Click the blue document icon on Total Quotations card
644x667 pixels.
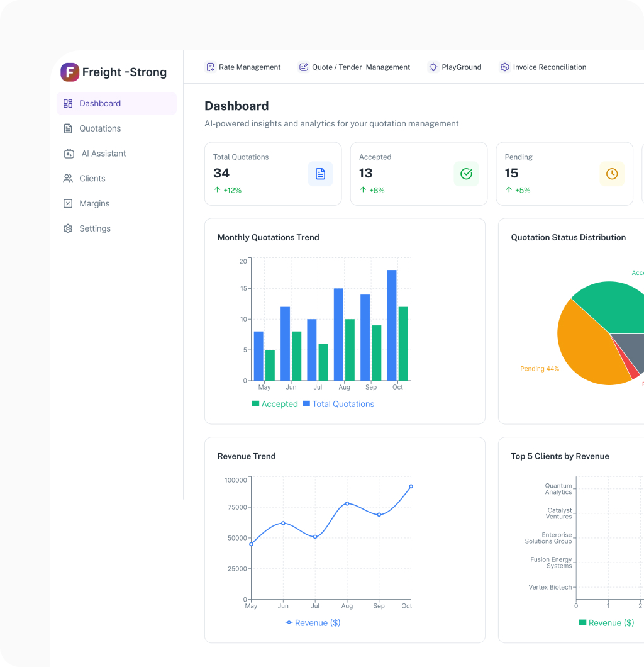tap(321, 174)
